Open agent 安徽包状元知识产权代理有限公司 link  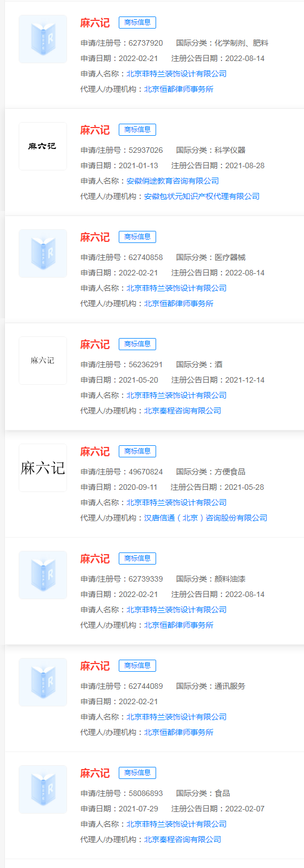pos(202,196)
